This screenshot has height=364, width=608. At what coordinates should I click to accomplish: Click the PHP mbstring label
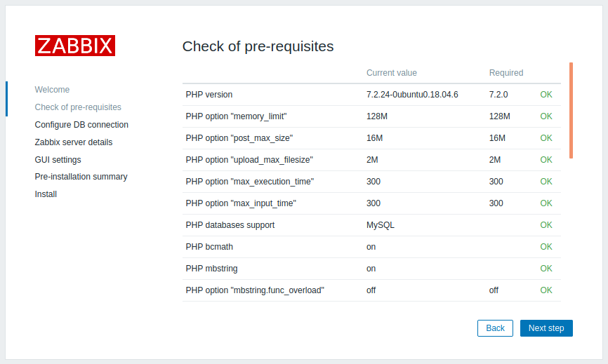click(212, 269)
